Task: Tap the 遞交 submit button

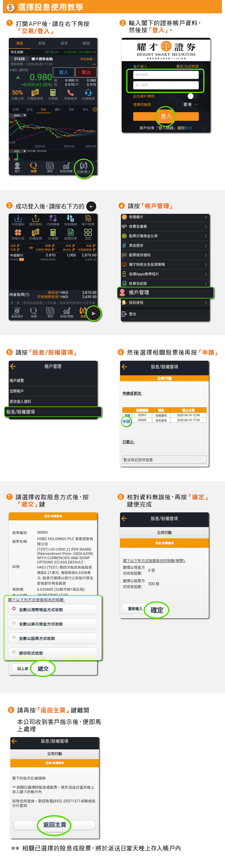Action: 43,669
